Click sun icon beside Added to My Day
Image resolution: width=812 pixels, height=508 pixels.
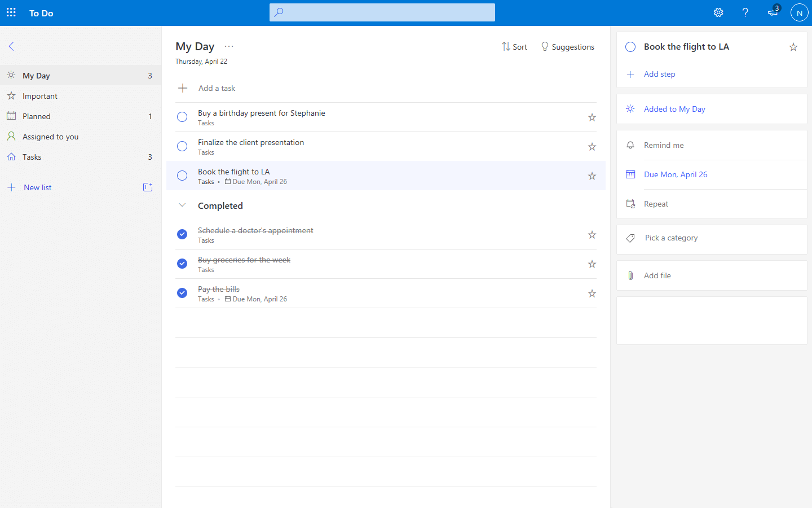630,109
